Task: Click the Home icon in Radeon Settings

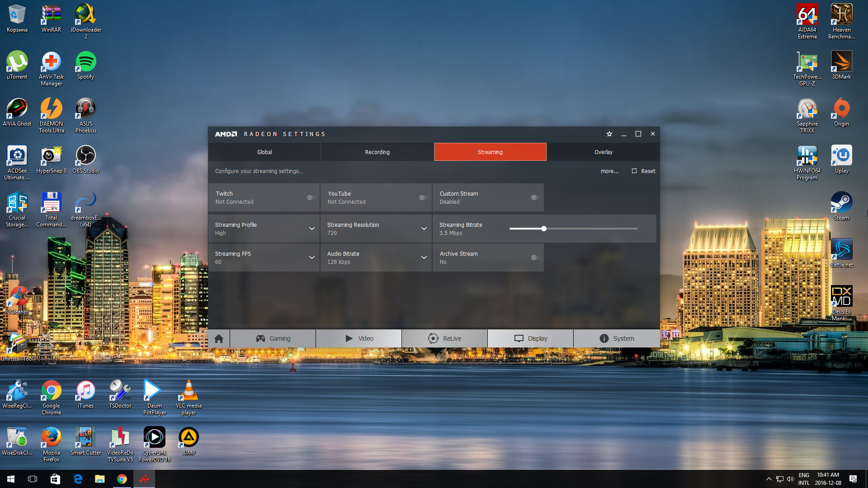Action: pos(219,338)
